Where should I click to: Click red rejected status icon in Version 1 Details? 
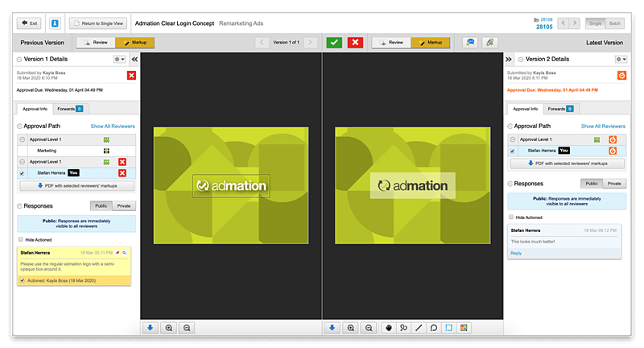[x=131, y=75]
